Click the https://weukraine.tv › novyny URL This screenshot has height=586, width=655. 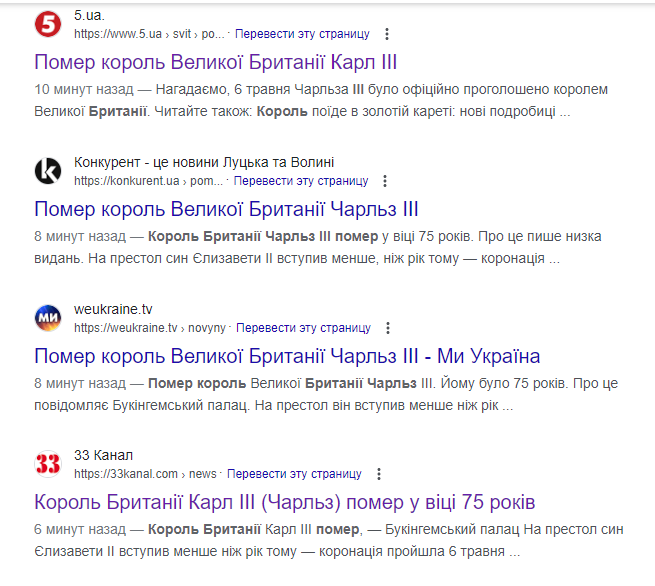pos(150,328)
